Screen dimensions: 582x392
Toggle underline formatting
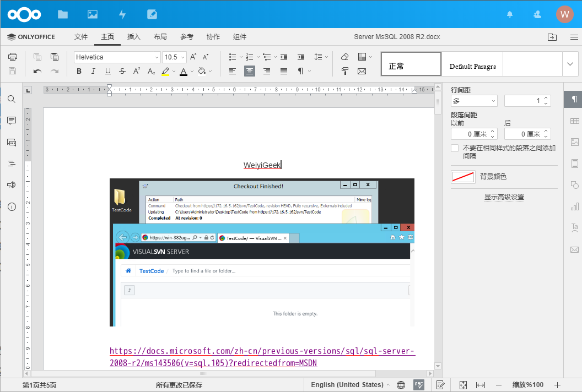click(107, 71)
